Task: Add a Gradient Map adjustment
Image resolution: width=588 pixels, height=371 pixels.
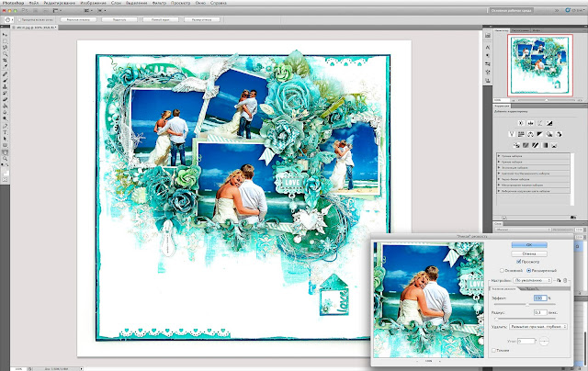Action: coord(545,145)
